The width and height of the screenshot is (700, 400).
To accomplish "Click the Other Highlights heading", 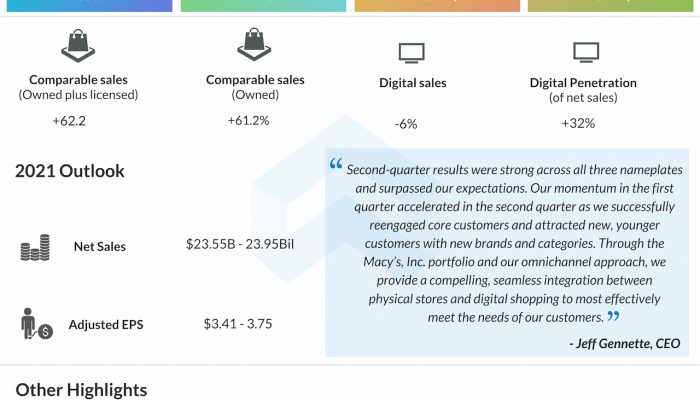I will [81, 389].
